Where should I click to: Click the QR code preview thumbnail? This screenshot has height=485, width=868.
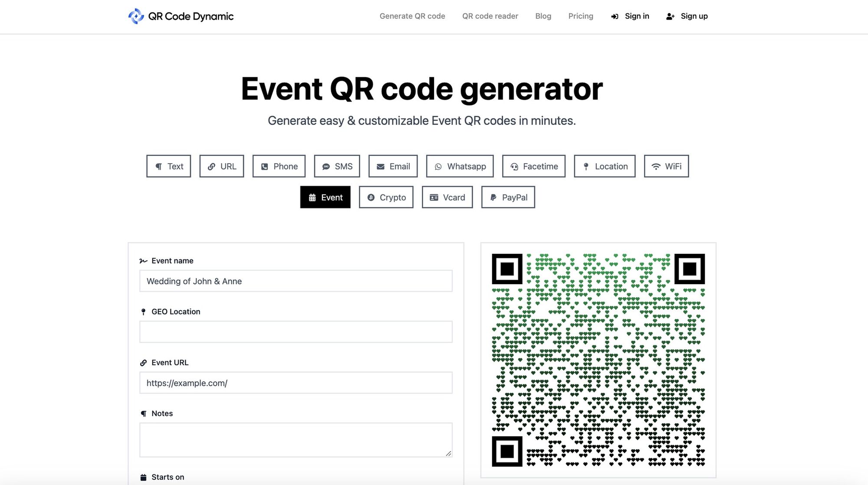[598, 360]
